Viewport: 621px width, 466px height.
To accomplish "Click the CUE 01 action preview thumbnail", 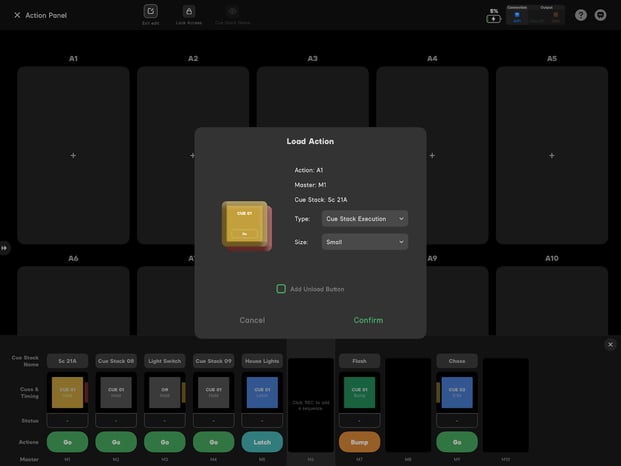I will click(x=246, y=226).
